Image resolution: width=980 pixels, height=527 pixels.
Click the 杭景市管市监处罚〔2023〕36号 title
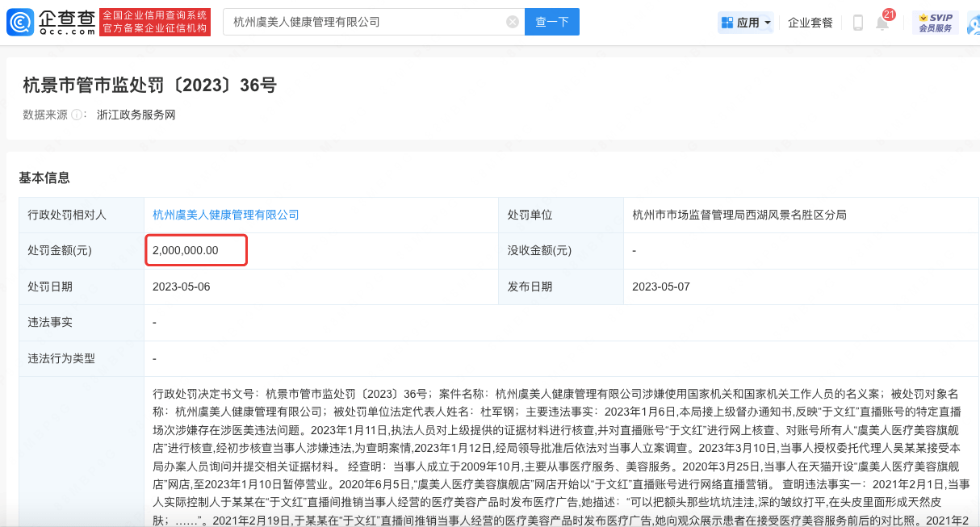pos(149,85)
